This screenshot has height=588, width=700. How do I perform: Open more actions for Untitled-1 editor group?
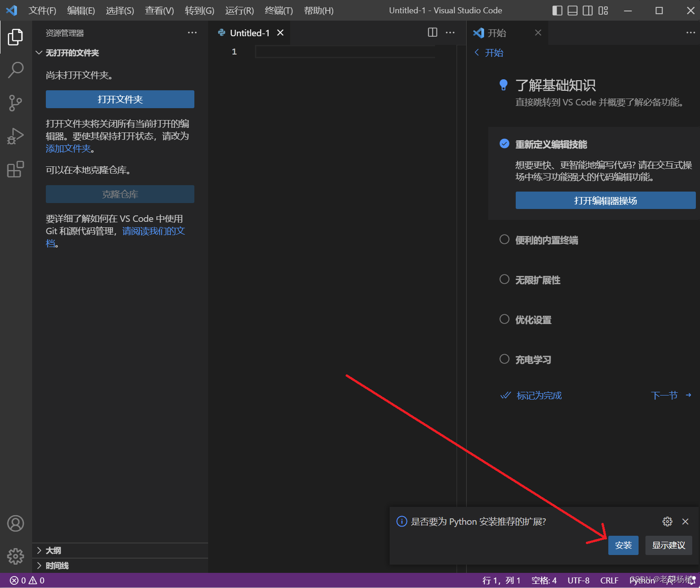(450, 33)
